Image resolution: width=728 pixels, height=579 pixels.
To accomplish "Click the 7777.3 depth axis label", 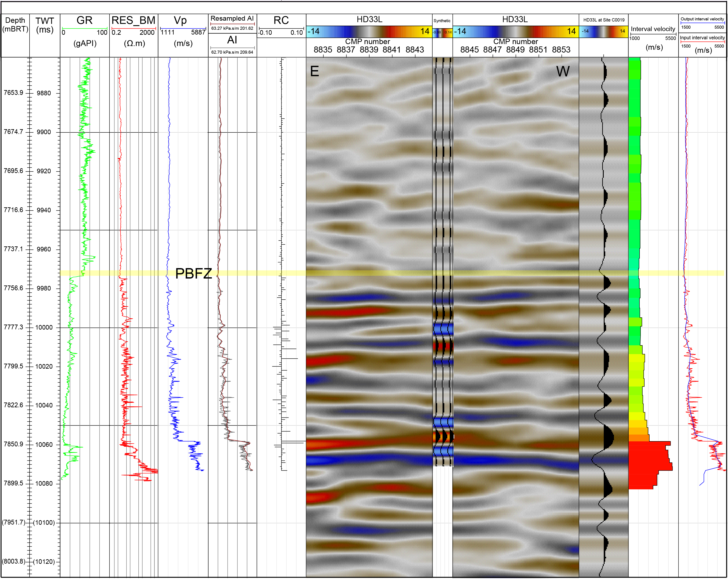I will (13, 327).
